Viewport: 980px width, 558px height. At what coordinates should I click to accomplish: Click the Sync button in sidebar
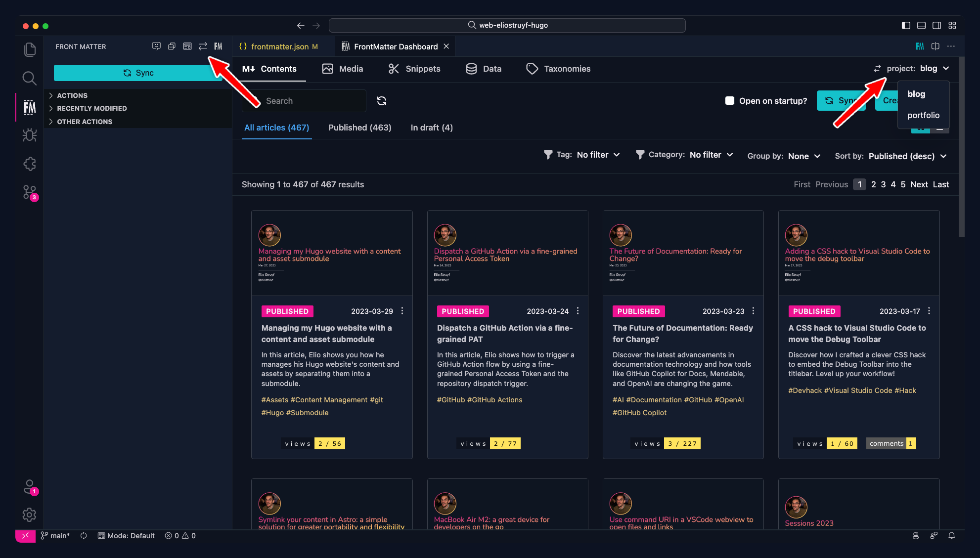click(138, 73)
